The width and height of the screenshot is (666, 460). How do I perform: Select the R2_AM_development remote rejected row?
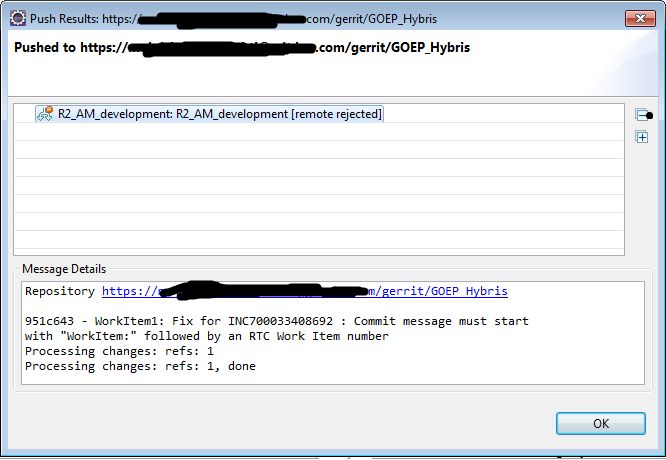coord(209,114)
